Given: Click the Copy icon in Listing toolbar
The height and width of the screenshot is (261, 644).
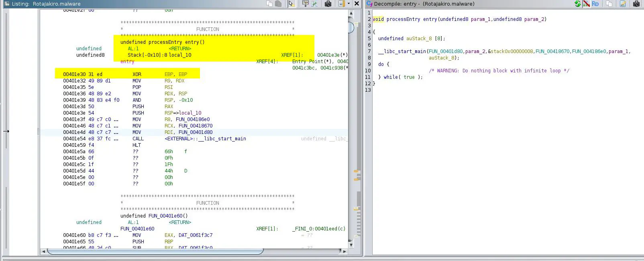Looking at the screenshot, I should (269, 4).
